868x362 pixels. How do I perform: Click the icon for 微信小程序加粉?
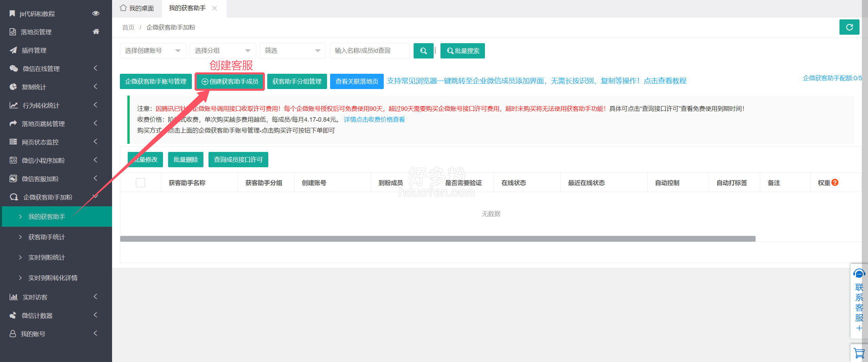(13, 160)
